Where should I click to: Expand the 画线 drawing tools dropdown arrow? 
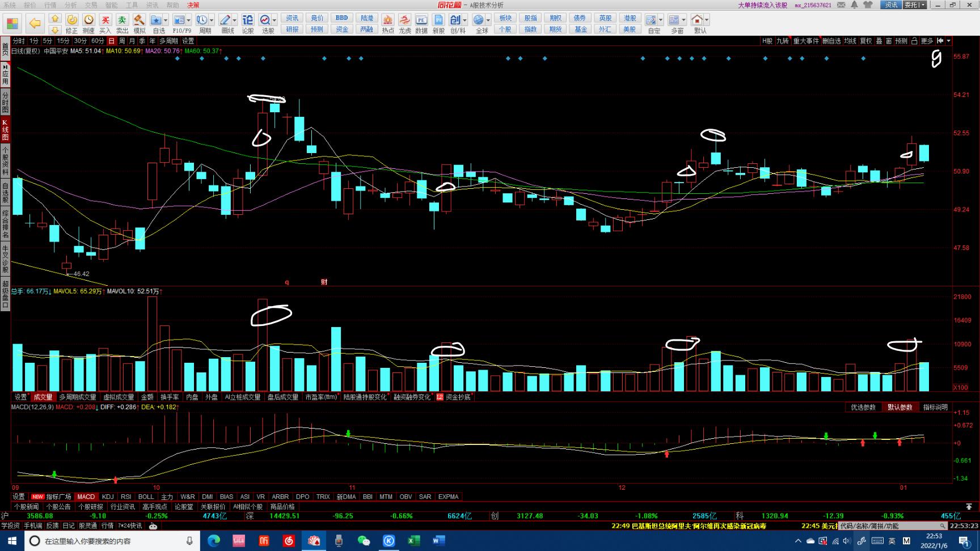tap(234, 20)
